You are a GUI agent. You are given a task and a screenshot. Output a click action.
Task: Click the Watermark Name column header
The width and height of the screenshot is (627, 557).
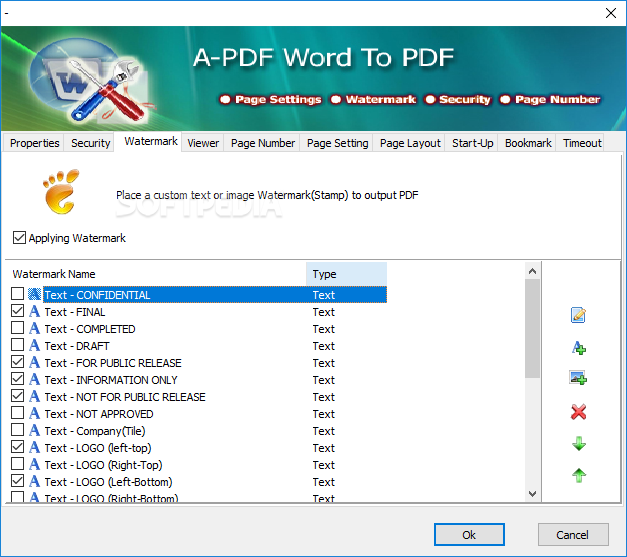156,274
